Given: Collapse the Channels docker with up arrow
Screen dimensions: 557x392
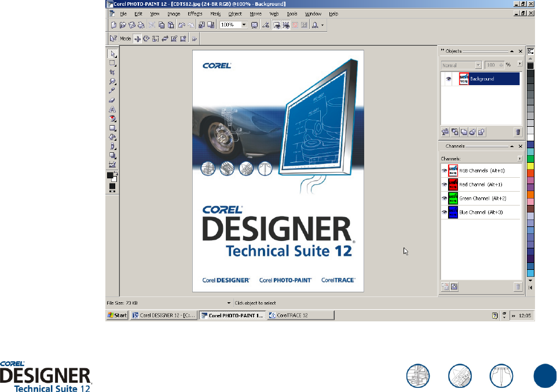Looking at the screenshot, I should 512,146.
